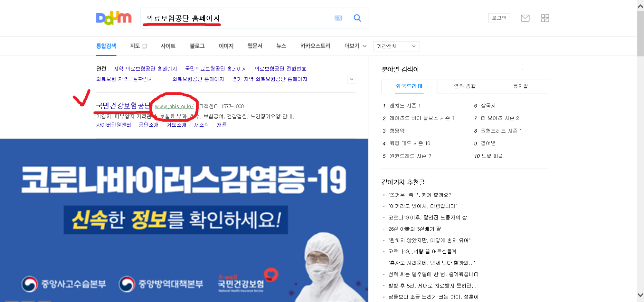Image resolution: width=644 pixels, height=302 pixels.
Task: Click related link 의료보험공단 전화번호
Action: point(280,69)
